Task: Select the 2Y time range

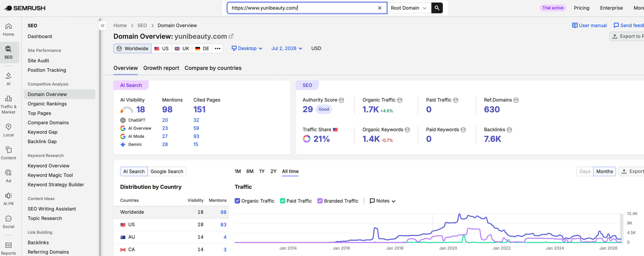Action: (x=273, y=171)
